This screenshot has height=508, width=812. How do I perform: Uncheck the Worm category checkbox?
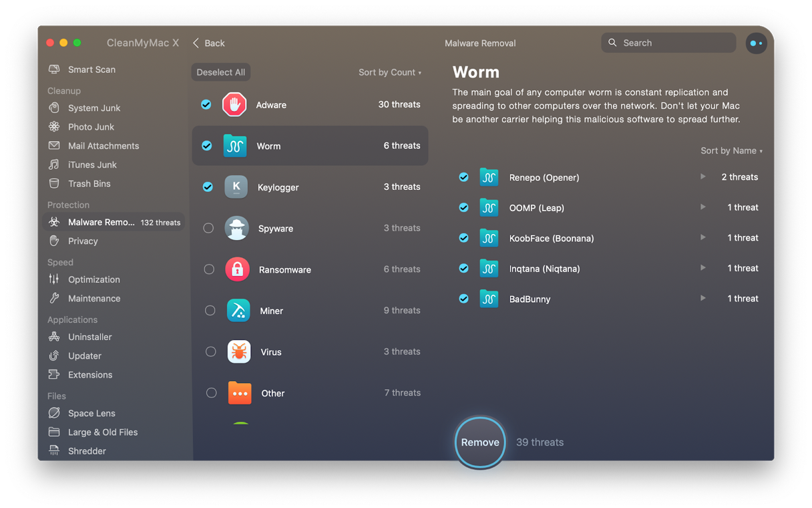coord(207,146)
